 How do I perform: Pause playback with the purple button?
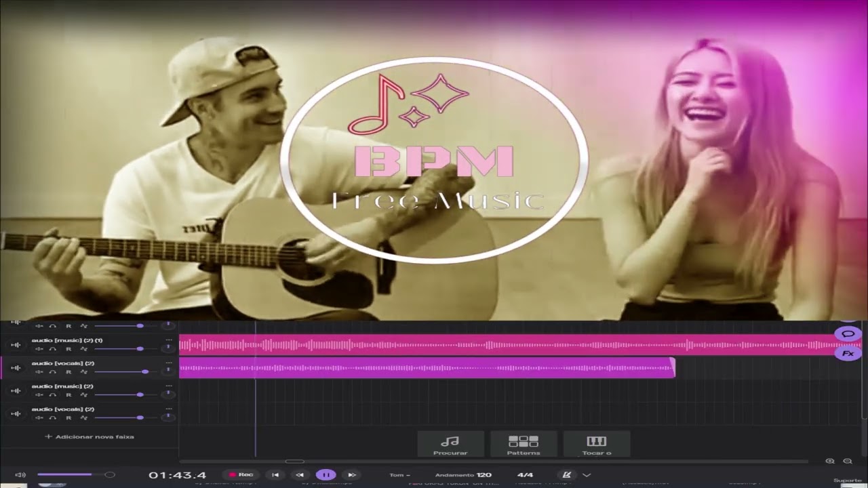pos(325,475)
